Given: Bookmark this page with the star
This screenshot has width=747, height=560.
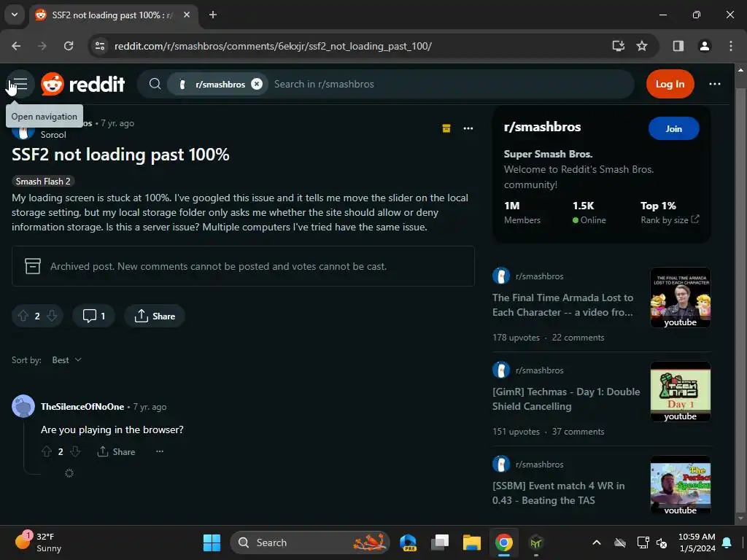Looking at the screenshot, I should [x=642, y=46].
